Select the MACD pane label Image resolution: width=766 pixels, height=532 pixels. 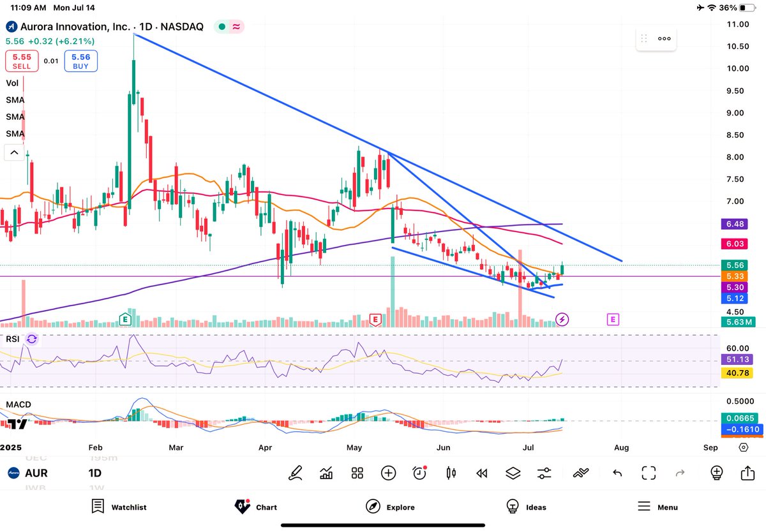tap(19, 404)
